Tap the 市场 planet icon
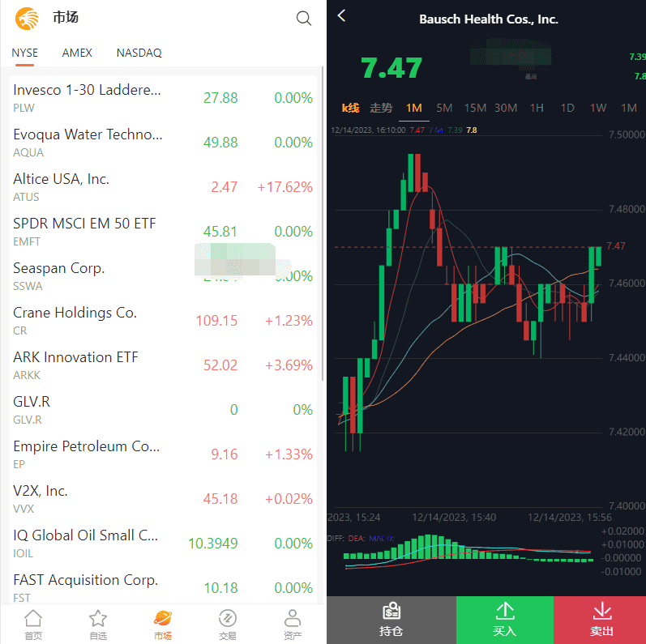Screen dimensions: 646x644 [163, 624]
